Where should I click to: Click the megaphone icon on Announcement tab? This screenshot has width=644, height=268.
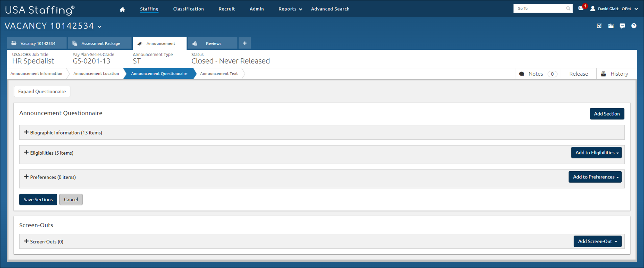tap(140, 43)
